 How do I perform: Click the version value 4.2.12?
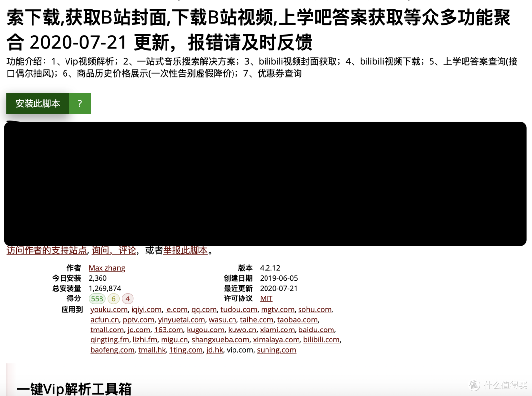pyautogui.click(x=270, y=268)
